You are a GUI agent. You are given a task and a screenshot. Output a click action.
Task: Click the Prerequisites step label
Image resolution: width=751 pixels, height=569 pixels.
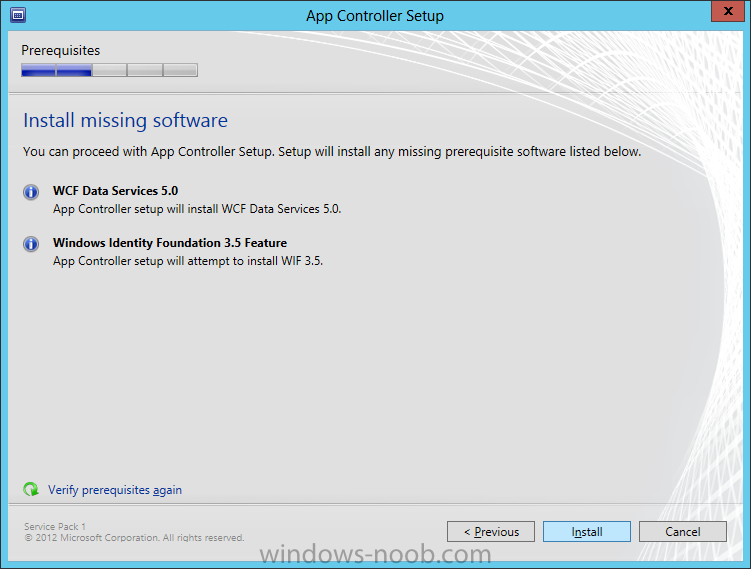click(x=60, y=50)
